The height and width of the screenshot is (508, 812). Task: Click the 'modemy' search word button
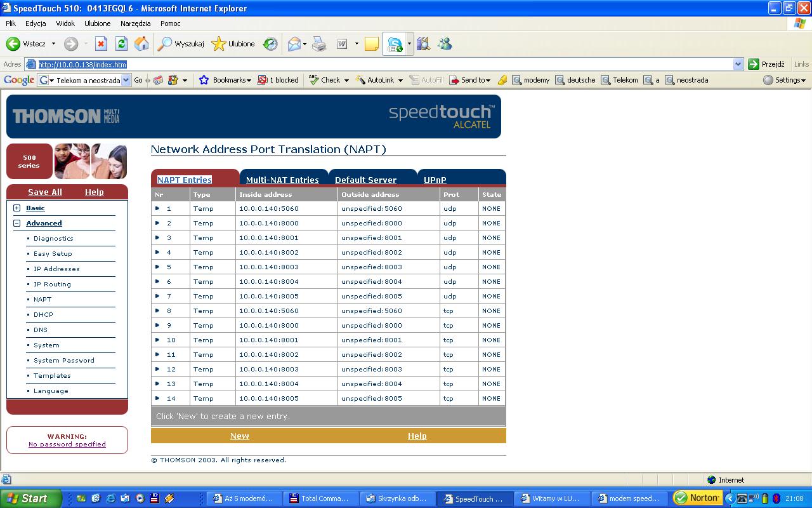pyautogui.click(x=531, y=80)
